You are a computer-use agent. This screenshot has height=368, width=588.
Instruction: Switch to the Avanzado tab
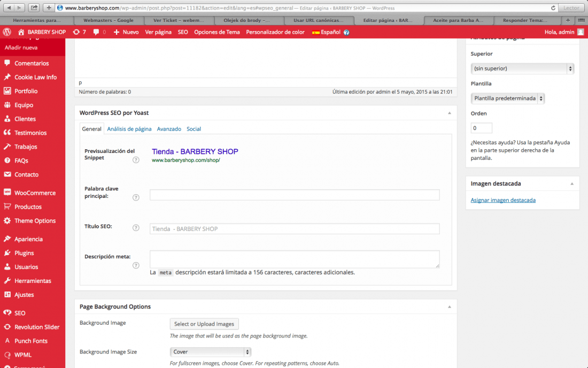point(169,129)
